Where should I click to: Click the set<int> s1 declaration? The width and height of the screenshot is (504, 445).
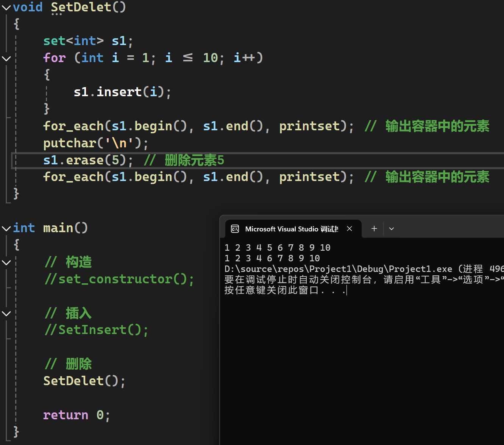88,41
